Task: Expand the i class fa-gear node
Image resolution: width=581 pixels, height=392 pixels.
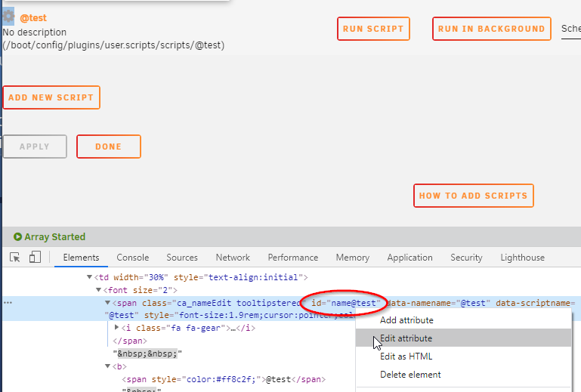Action: click(116, 328)
